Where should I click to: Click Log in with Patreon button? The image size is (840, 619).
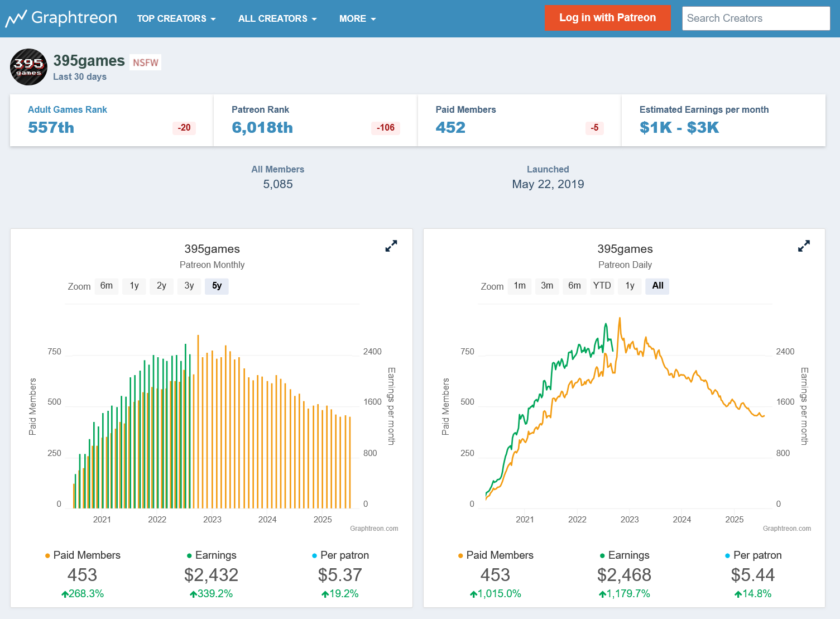607,18
